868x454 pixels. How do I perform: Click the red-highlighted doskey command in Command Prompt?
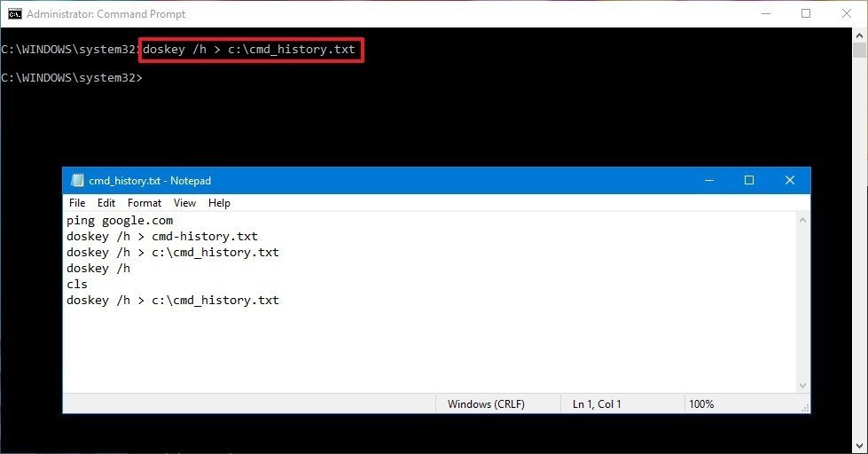[249, 50]
